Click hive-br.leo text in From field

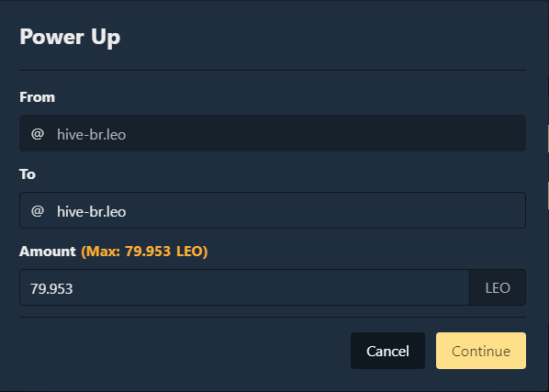click(92, 135)
